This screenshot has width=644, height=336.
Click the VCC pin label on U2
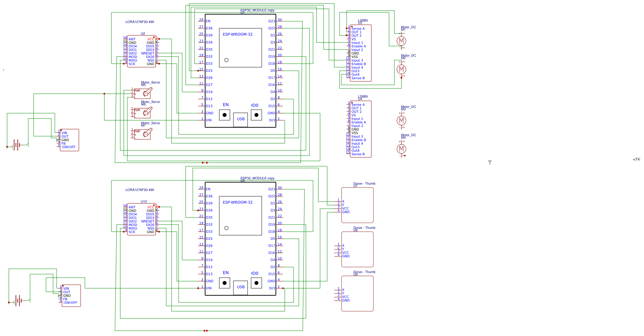(150, 39)
